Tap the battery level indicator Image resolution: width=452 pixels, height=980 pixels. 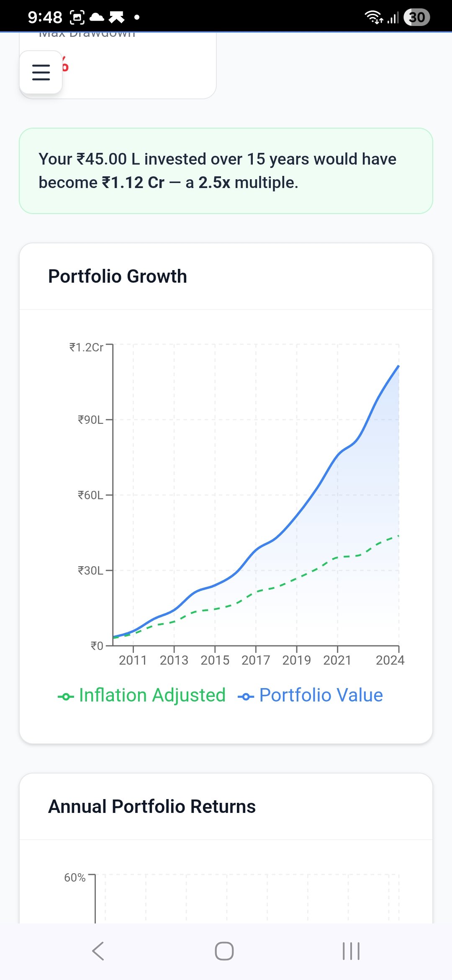point(416,17)
